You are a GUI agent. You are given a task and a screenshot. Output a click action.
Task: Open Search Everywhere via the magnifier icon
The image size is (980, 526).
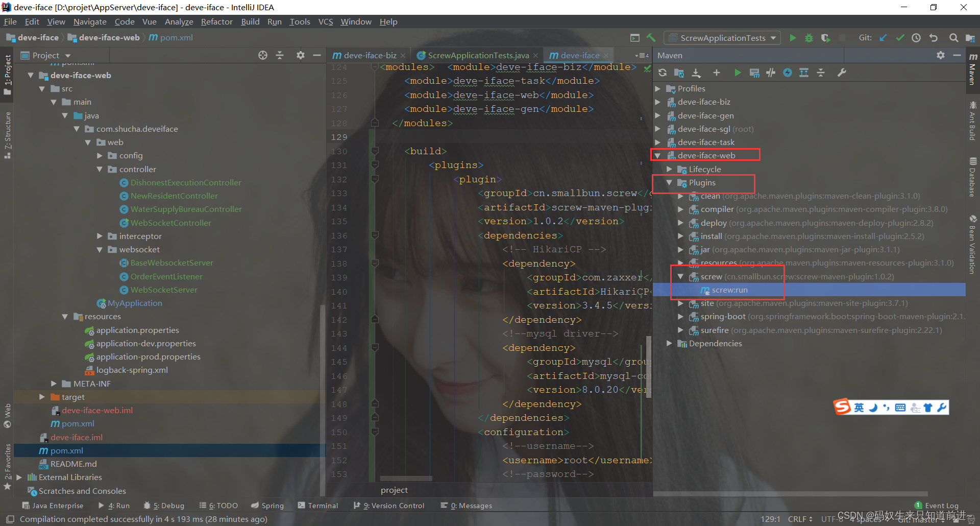click(953, 37)
